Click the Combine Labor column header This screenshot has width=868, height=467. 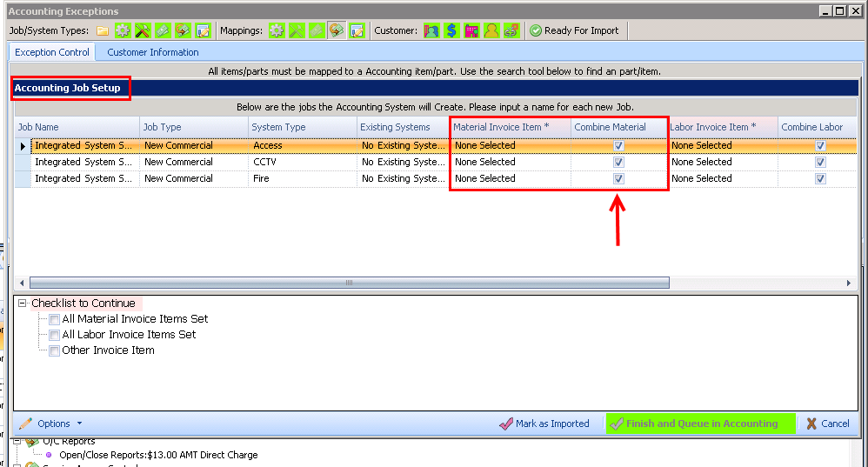(817, 127)
